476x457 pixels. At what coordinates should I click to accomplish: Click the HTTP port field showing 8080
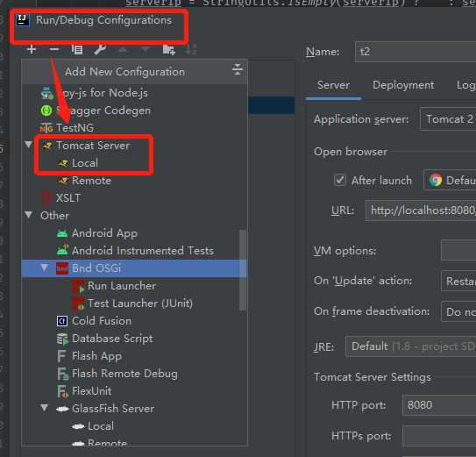point(439,405)
